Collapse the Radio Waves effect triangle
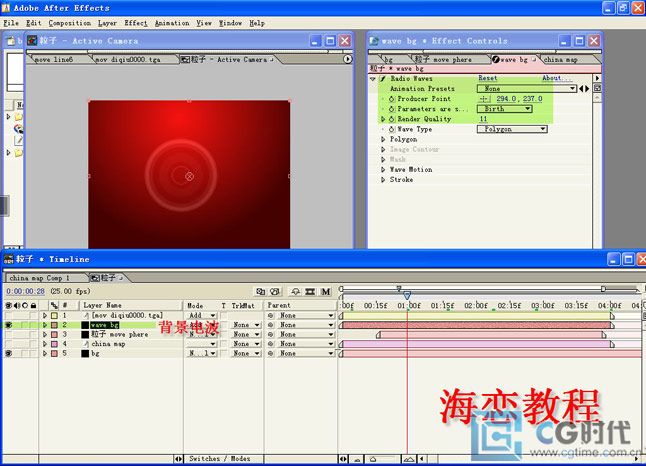The image size is (646, 466). pos(373,78)
